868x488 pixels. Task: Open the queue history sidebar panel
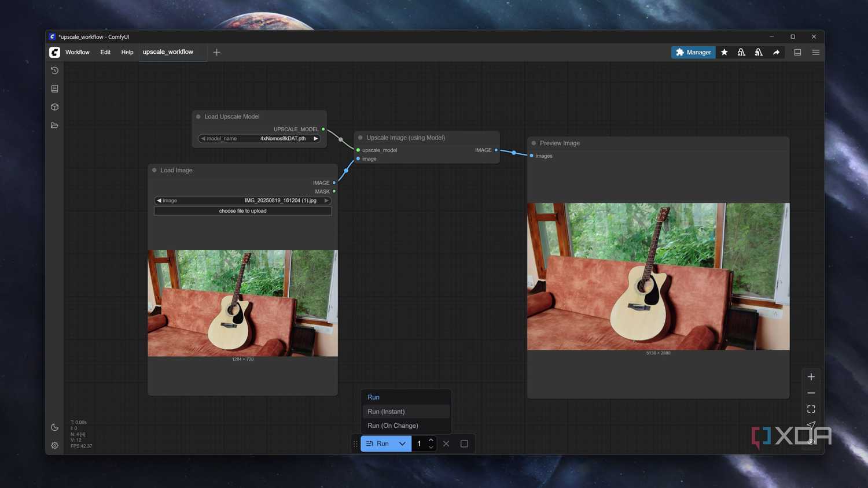click(x=54, y=71)
